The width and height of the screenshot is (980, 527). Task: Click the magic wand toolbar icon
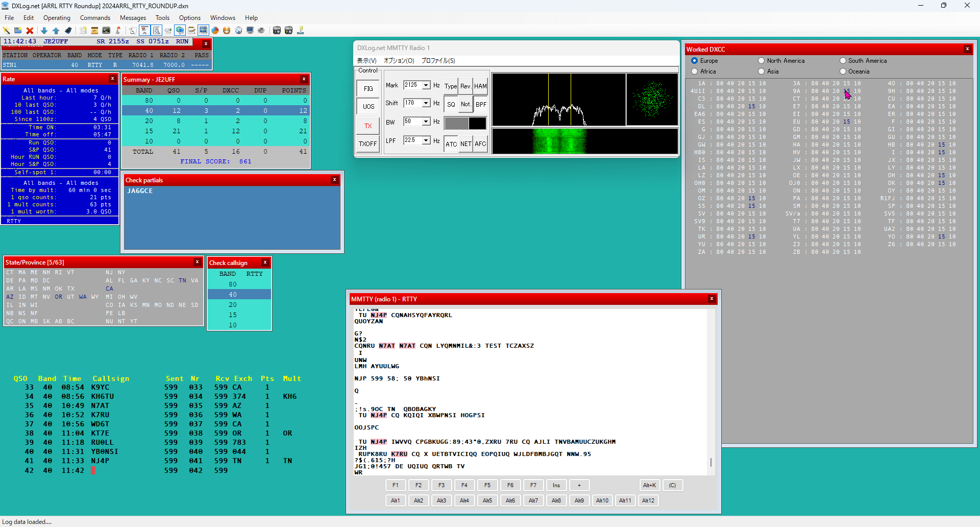pos(6,31)
